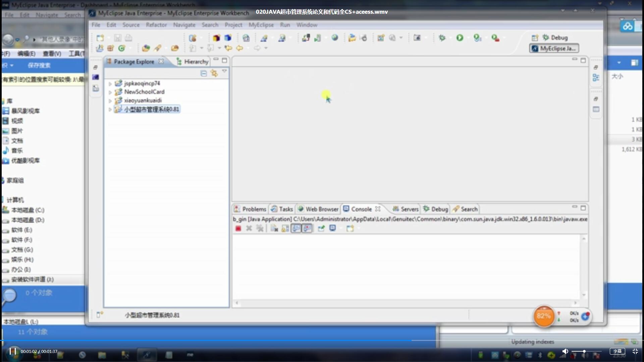Viewport: 644px width, 362px height.
Task: Switch to the Servers tab
Action: tap(406, 209)
